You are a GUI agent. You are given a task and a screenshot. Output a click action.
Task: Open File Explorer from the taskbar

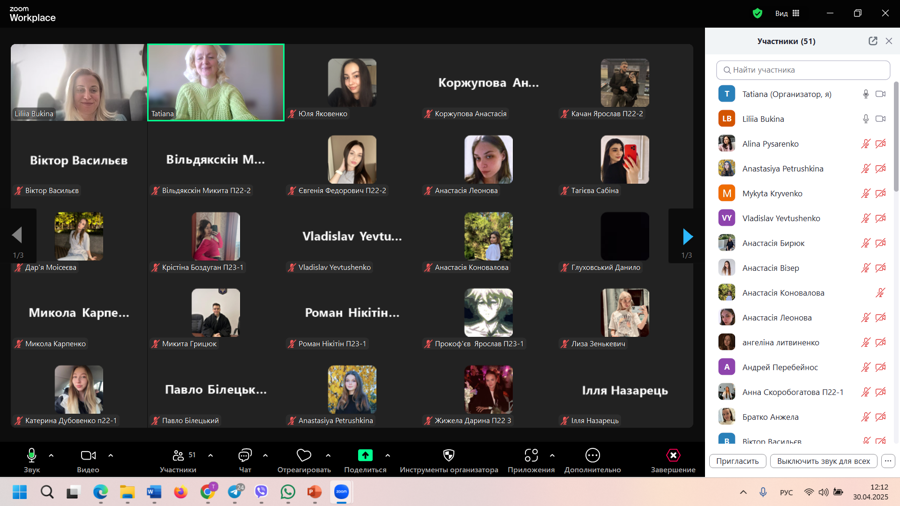click(127, 492)
